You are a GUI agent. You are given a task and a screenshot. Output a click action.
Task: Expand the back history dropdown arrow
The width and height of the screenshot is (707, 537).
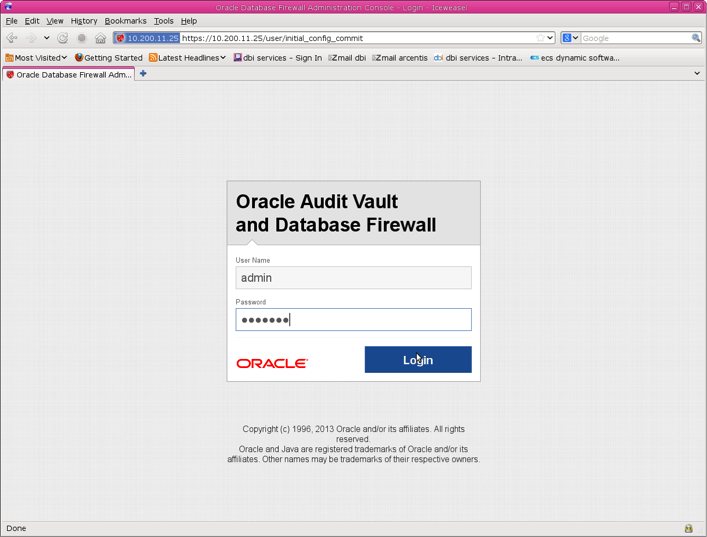46,38
